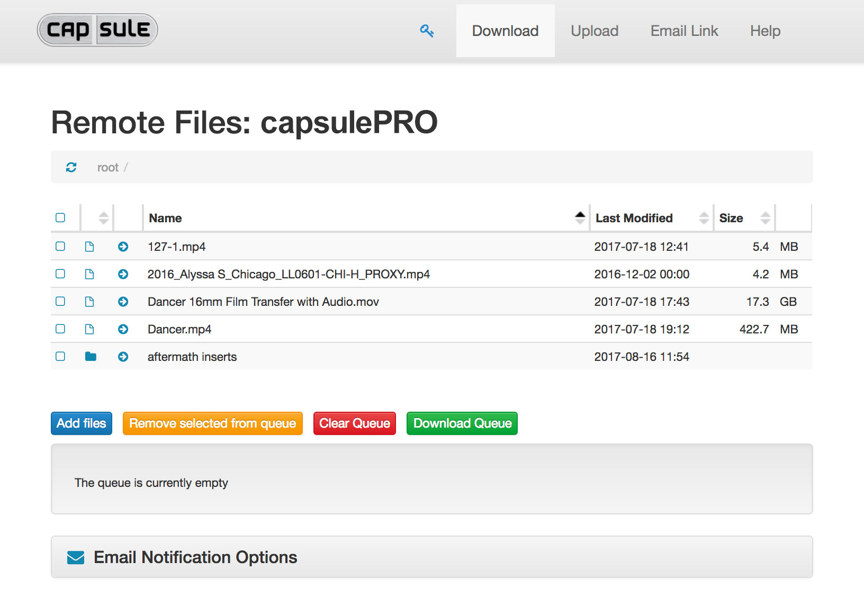Click the Capsule logo
864x616 pixels.
(x=97, y=30)
